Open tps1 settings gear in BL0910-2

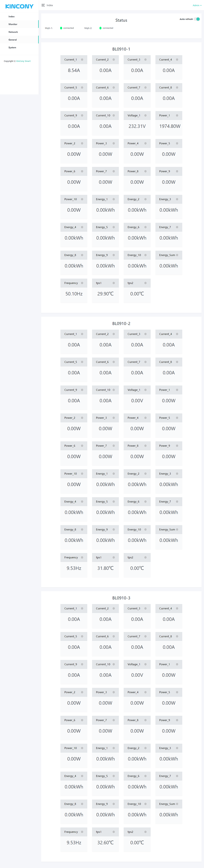pyautogui.click(x=113, y=557)
